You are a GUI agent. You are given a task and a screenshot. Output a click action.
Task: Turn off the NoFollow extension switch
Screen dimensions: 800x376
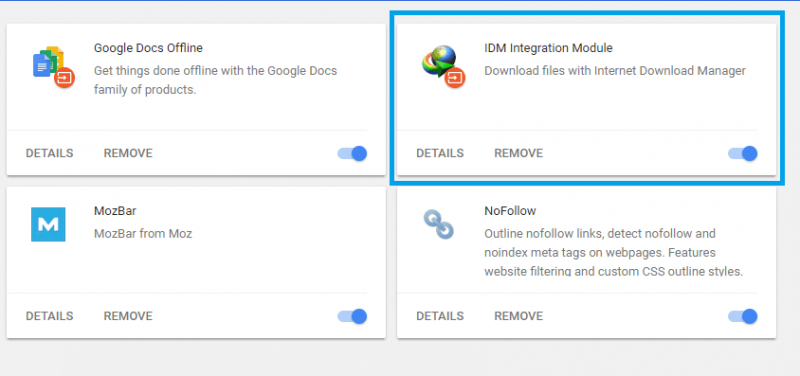(742, 316)
